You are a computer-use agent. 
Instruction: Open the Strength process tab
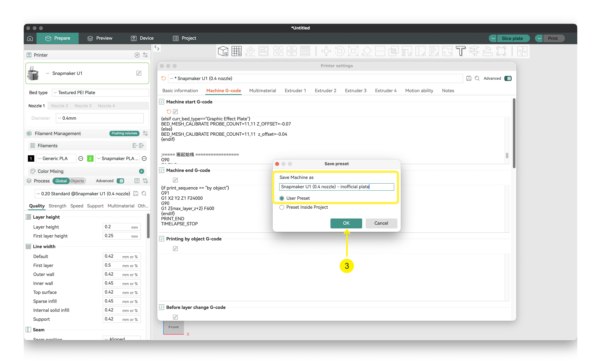(57, 206)
